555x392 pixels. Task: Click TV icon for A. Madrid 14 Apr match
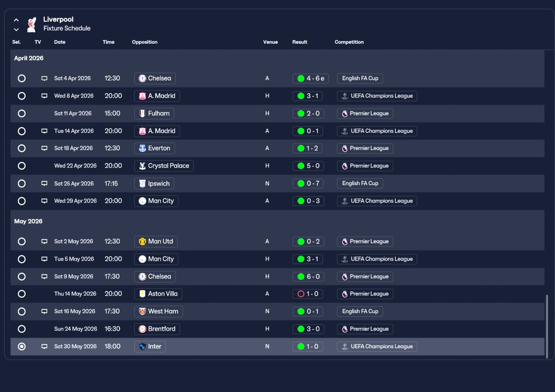tap(44, 131)
